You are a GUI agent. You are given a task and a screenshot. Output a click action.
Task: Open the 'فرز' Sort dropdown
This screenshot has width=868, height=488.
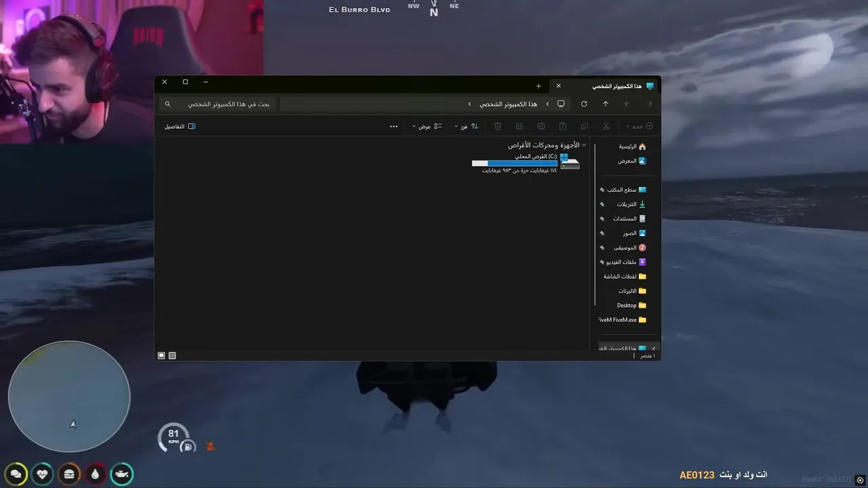pos(466,126)
